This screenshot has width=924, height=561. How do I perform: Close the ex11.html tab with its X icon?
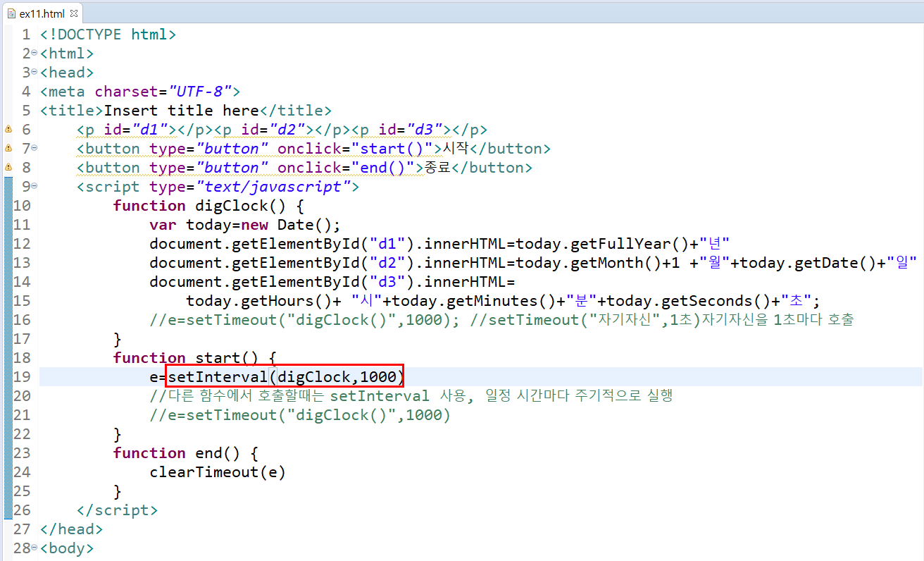point(74,13)
